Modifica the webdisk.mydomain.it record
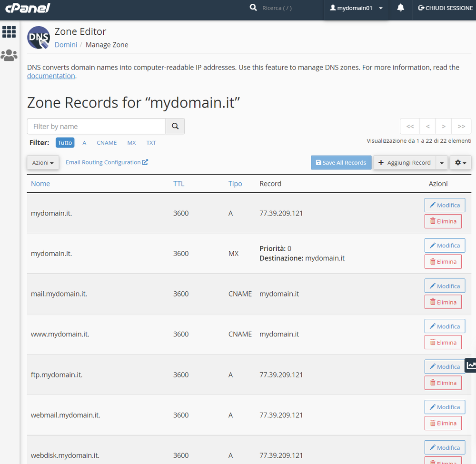 [x=445, y=447]
